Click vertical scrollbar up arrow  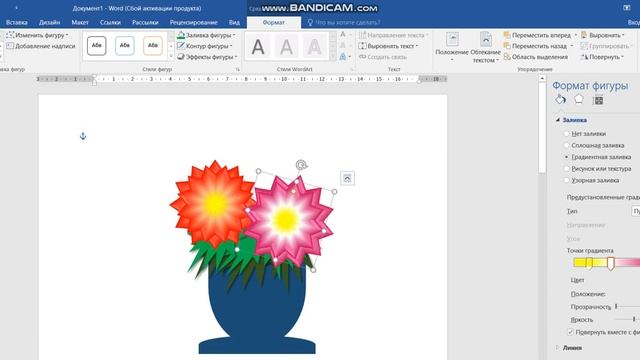click(542, 78)
